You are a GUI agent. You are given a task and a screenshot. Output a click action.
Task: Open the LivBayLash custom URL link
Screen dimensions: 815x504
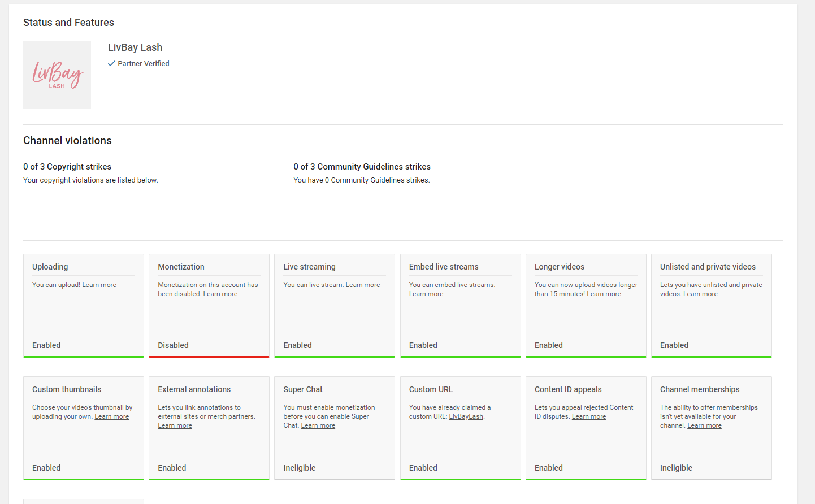[x=466, y=416]
